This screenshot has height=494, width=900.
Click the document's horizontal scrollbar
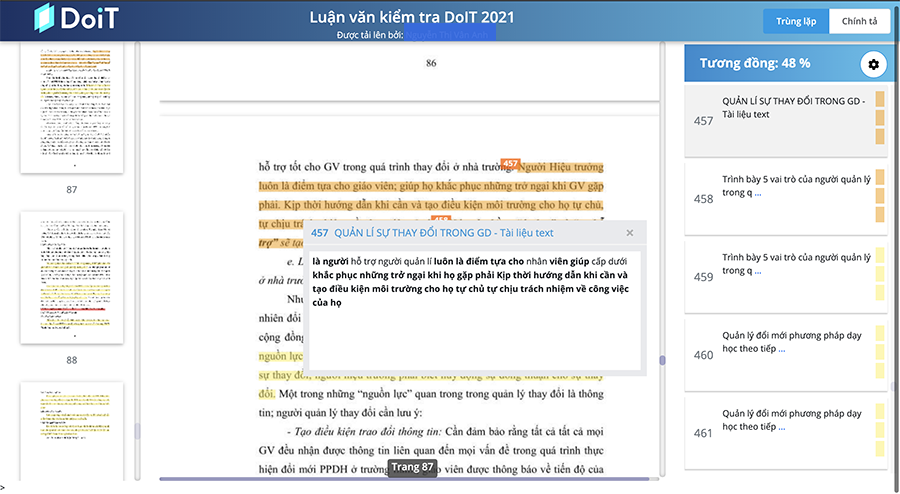click(x=400, y=479)
